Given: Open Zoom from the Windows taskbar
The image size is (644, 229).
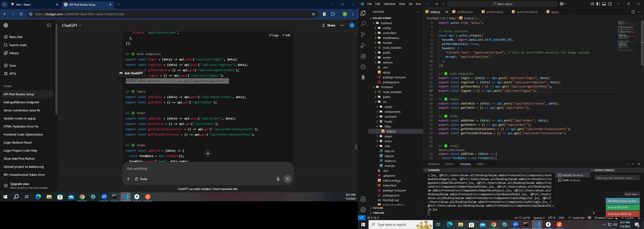Looking at the screenshot, I should pyautogui.click(x=104, y=197).
